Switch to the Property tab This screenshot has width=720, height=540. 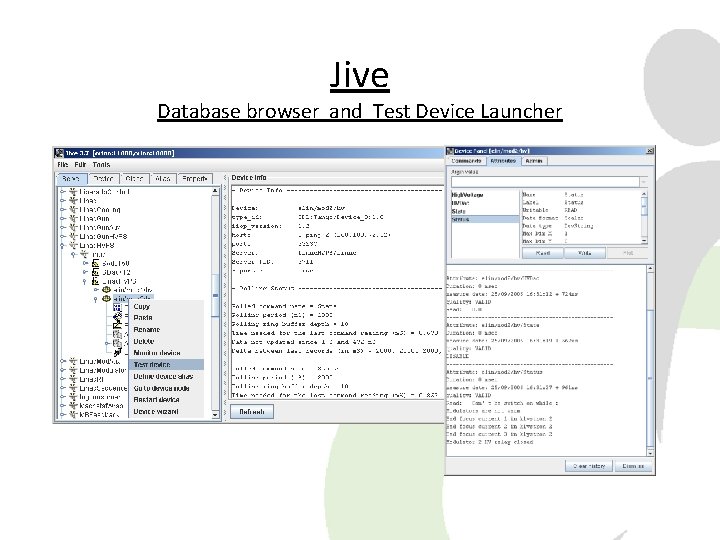[195, 179]
